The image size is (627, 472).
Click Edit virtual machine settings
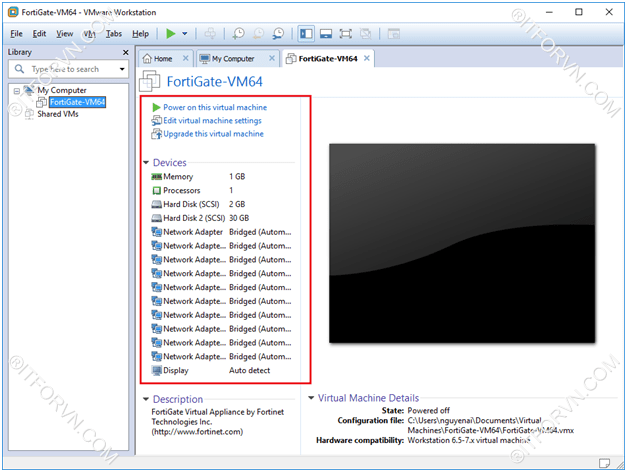212,120
